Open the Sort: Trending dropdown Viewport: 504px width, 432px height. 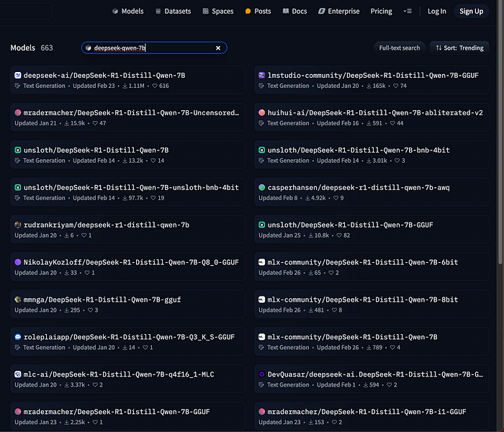pos(459,48)
